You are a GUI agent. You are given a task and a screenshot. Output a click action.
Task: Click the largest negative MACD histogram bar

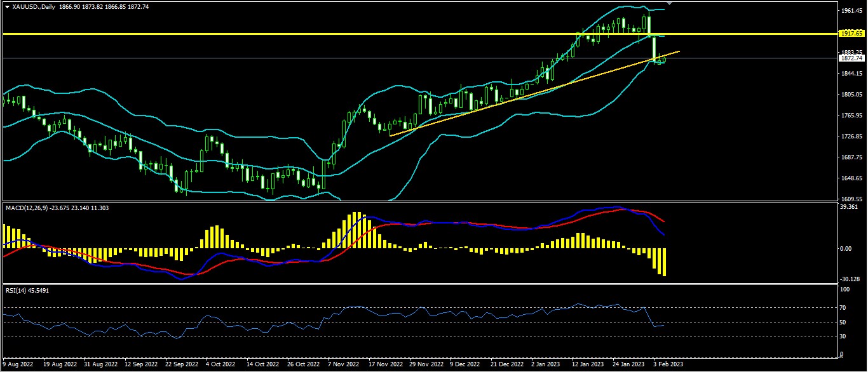pyautogui.click(x=664, y=262)
